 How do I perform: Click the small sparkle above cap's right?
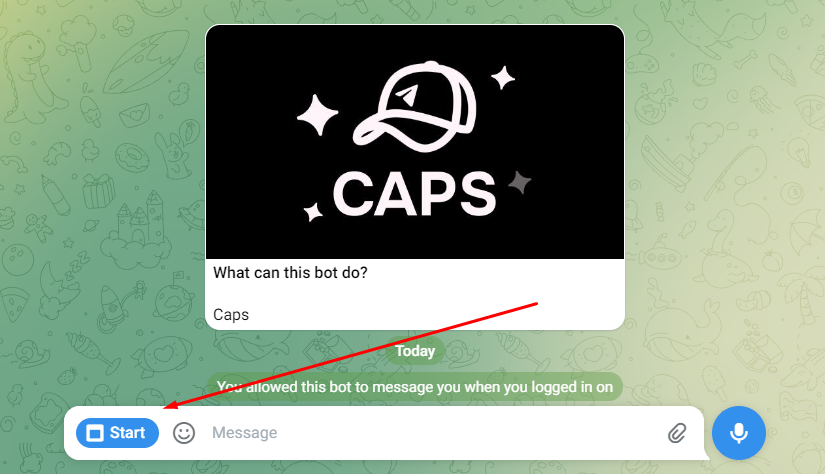(502, 78)
